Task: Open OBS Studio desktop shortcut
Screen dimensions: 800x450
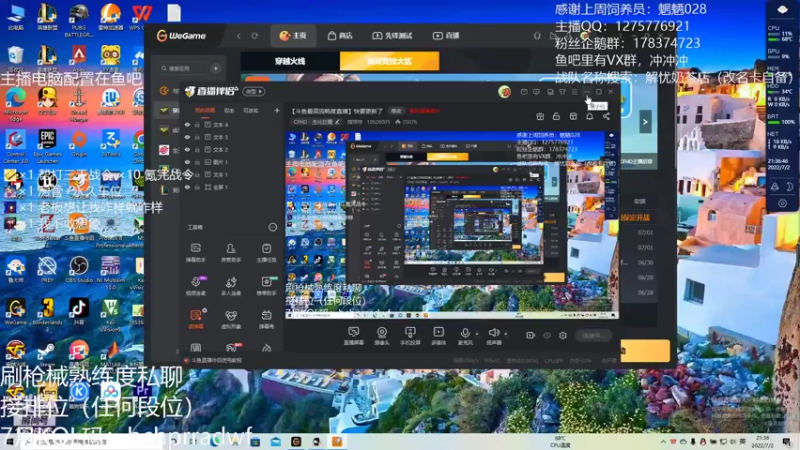Action: (79, 269)
